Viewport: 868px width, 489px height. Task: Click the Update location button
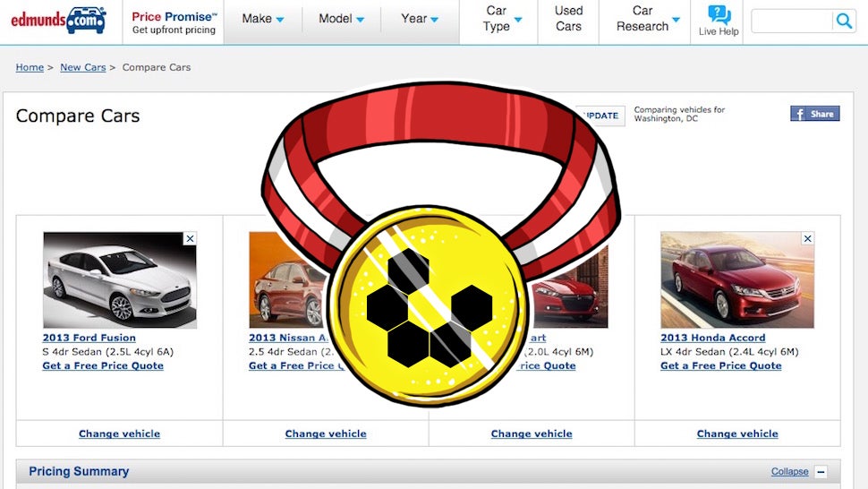click(x=601, y=116)
